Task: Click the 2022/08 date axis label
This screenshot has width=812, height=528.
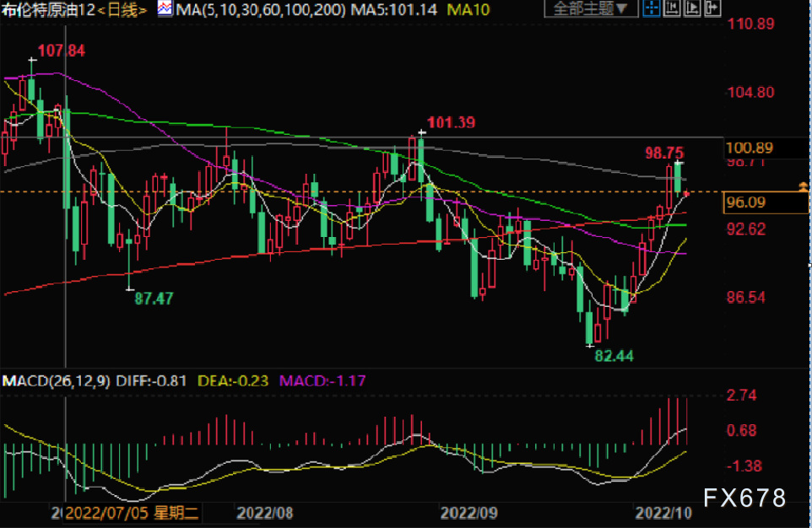Action: point(265,513)
